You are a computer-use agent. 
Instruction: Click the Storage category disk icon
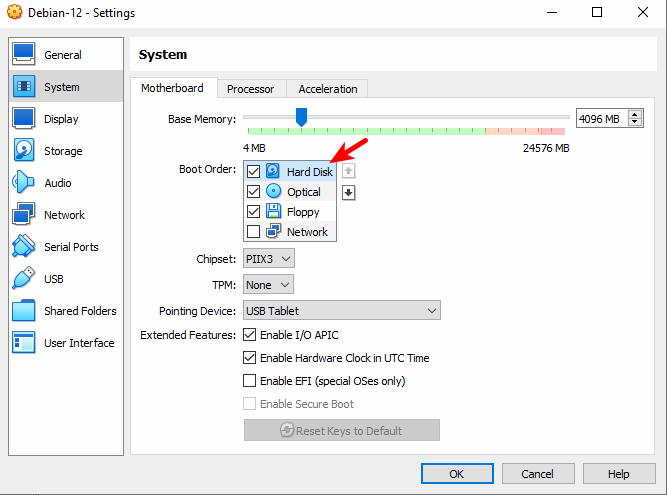click(x=23, y=151)
